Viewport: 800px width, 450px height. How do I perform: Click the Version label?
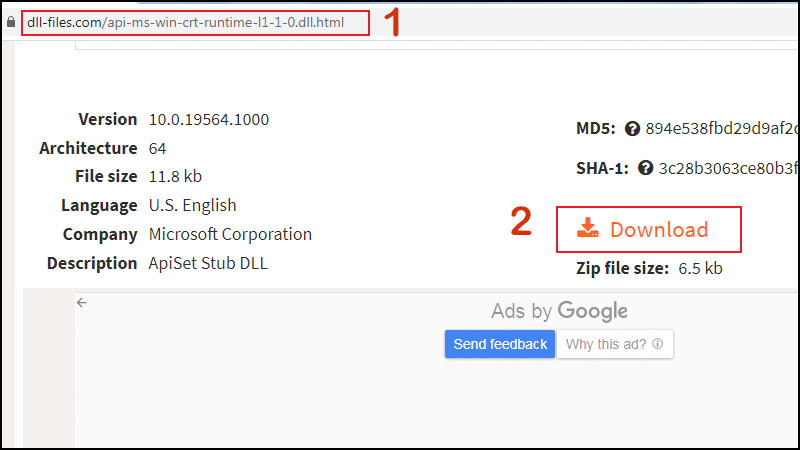coord(108,119)
